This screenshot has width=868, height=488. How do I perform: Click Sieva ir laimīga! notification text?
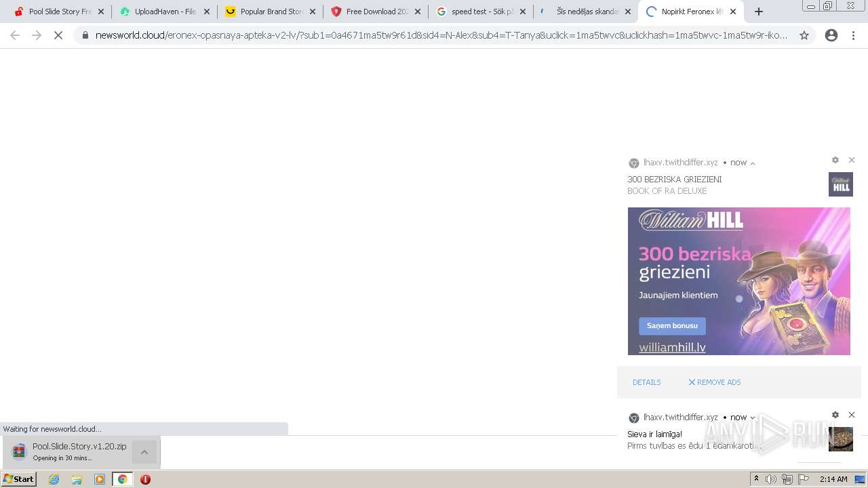(655, 434)
